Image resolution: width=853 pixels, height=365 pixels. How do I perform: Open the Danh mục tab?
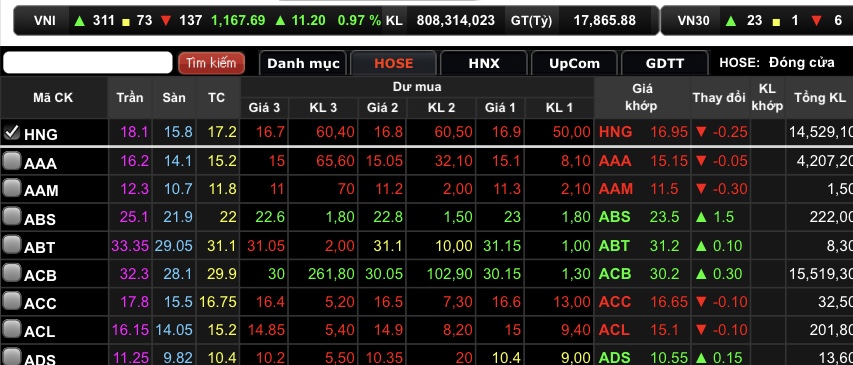pyautogui.click(x=303, y=64)
